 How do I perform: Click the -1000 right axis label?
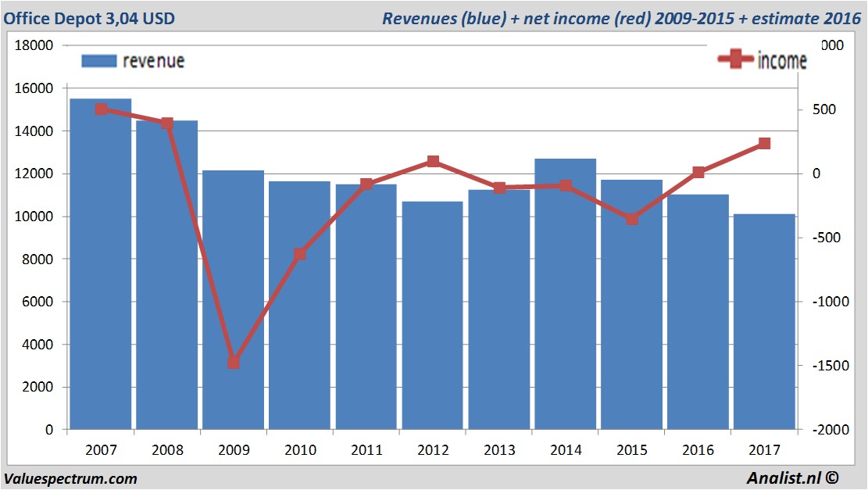tap(830, 302)
